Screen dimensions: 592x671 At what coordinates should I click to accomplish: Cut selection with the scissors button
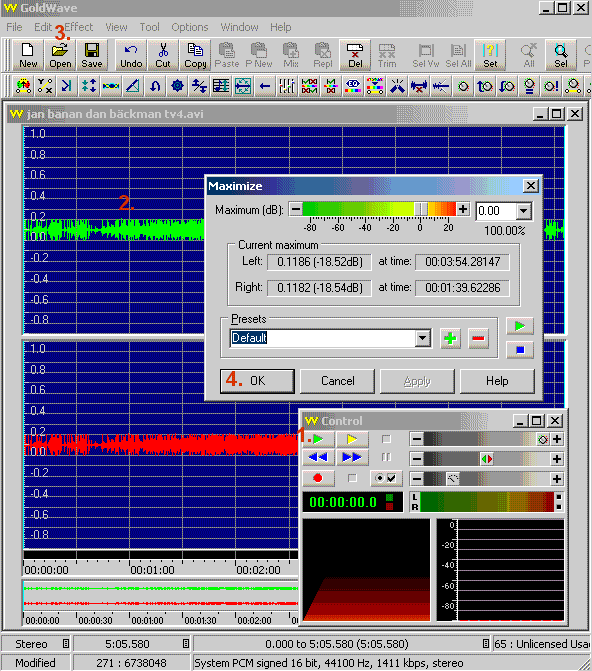163,56
